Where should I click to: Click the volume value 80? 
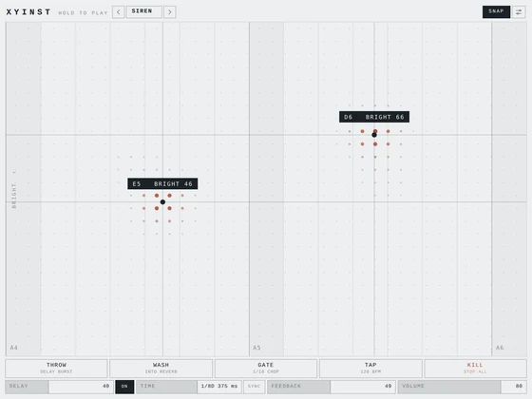click(x=519, y=386)
